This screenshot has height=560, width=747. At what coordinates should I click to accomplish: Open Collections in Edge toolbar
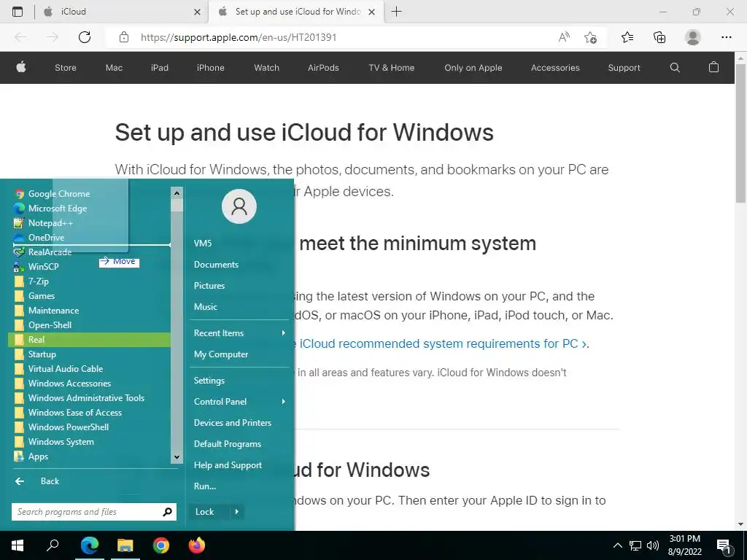659,37
